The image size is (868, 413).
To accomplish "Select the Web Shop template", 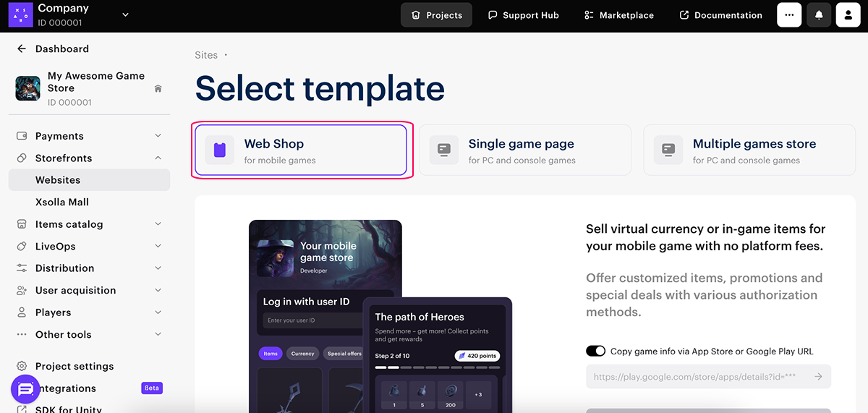I will click(x=300, y=150).
